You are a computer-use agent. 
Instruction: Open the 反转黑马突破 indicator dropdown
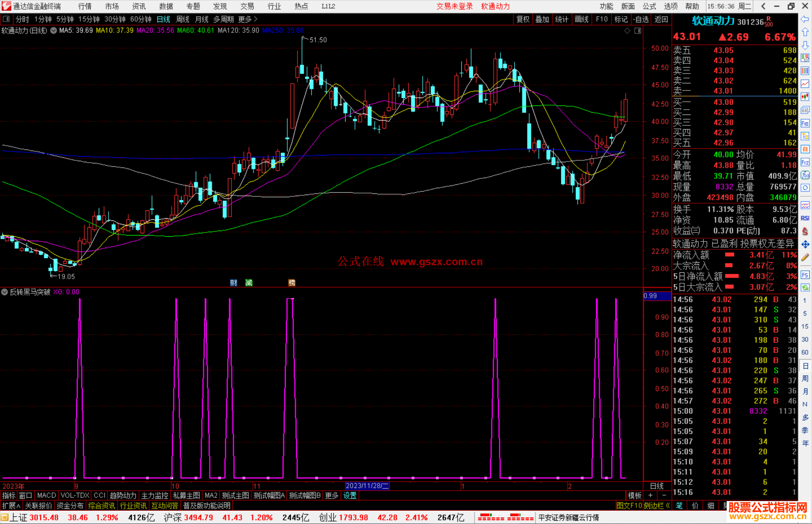[5, 292]
